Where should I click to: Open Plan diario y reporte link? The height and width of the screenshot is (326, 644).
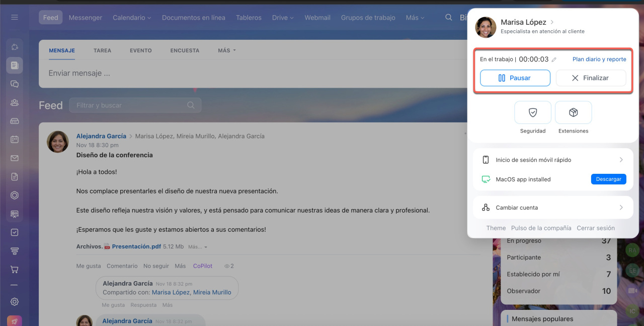point(599,59)
